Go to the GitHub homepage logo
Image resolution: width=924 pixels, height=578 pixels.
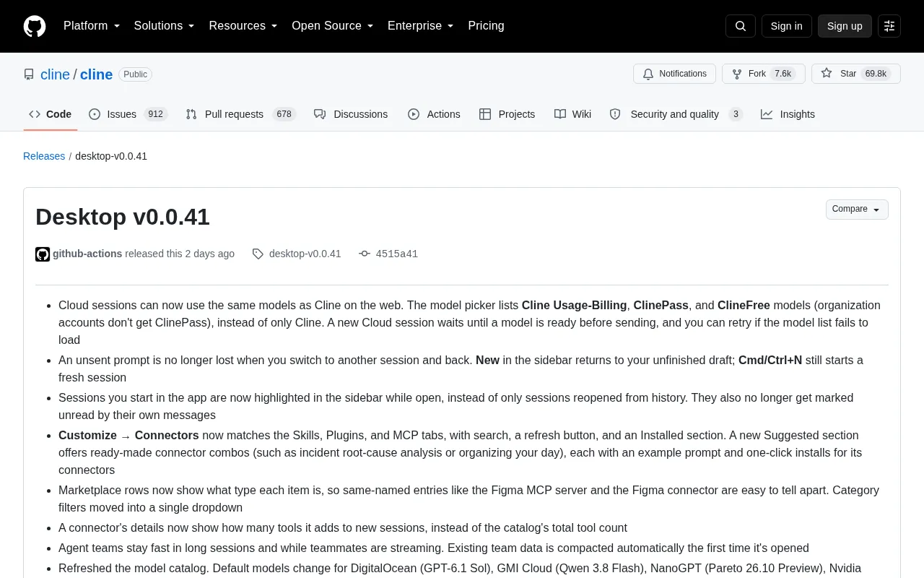click(35, 26)
